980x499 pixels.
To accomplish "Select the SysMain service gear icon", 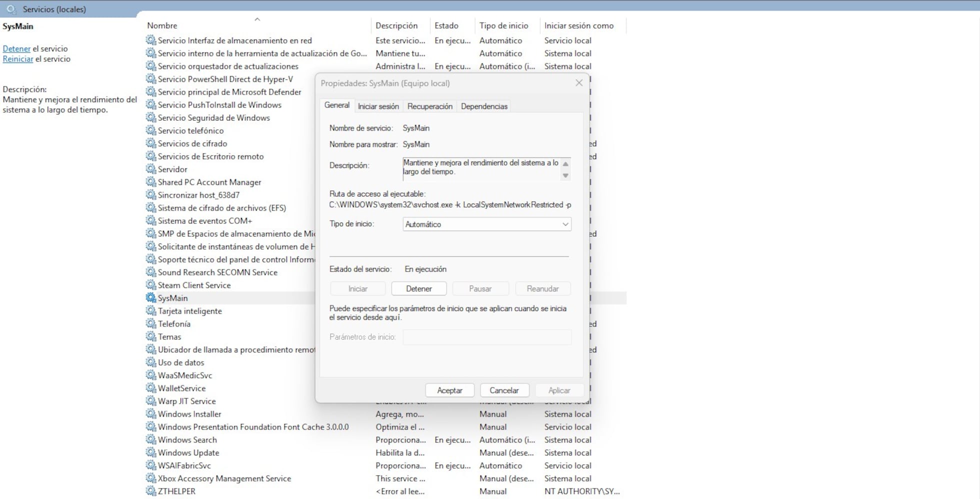I will point(150,298).
